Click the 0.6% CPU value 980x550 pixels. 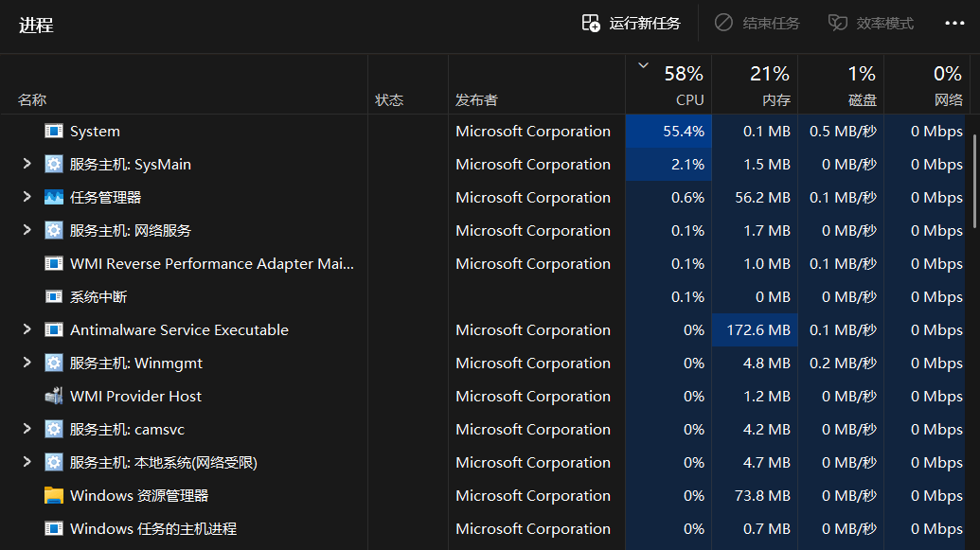[x=687, y=198]
